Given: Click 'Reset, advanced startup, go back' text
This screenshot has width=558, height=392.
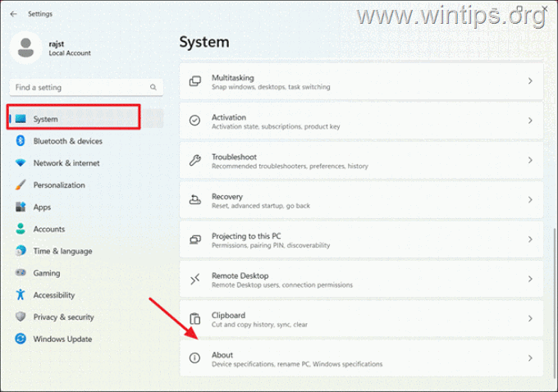Looking at the screenshot, I should (261, 206).
